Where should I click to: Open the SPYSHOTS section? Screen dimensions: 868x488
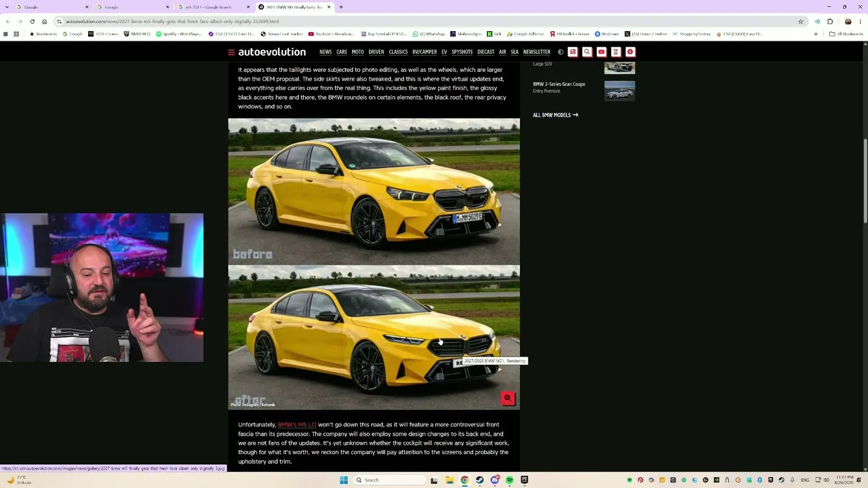[462, 52]
